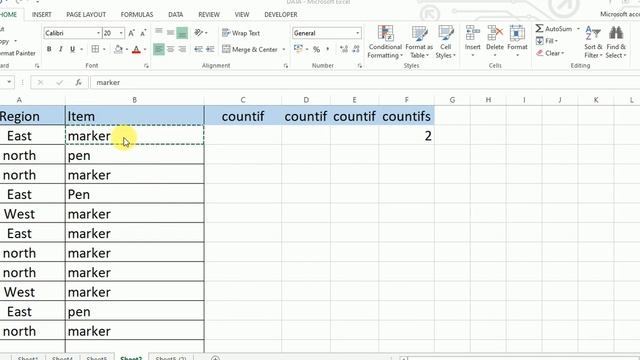Viewport: 640px width, 360px height.
Task: Open the Format cells menu
Action: tap(517, 41)
